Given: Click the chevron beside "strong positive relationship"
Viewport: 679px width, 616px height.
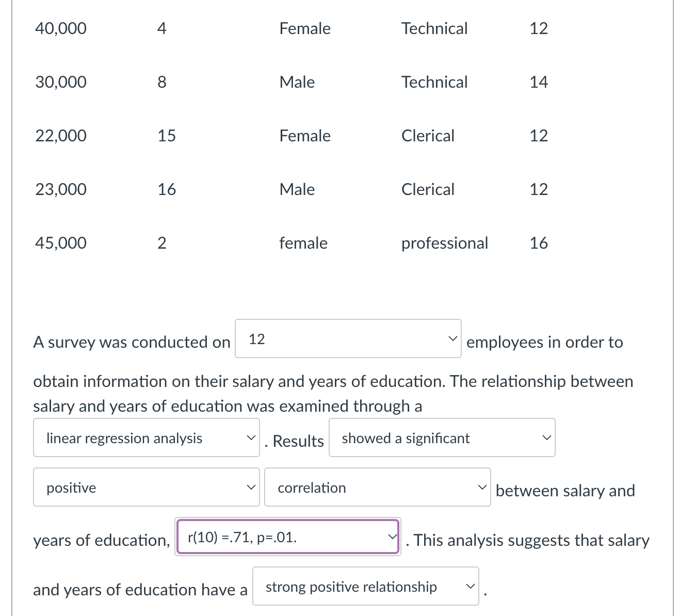Looking at the screenshot, I should (470, 586).
